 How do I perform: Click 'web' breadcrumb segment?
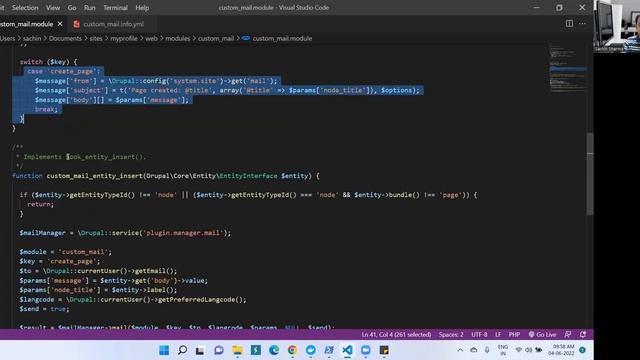151,38
